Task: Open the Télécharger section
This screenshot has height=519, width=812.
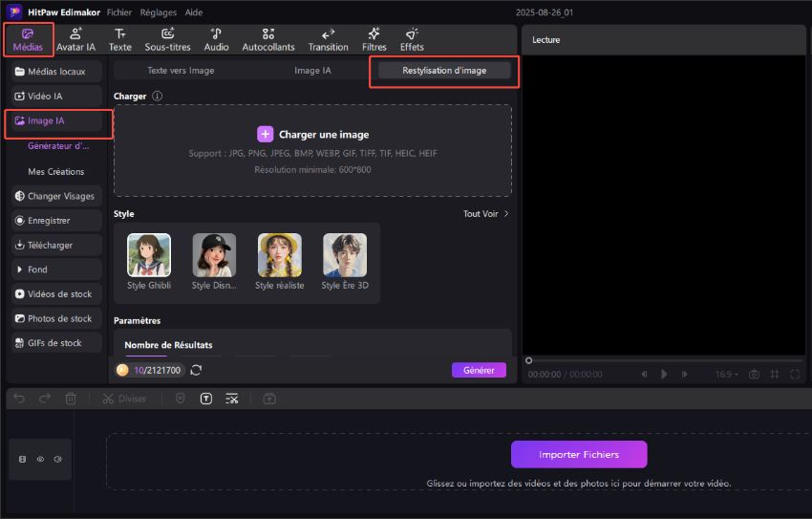Action: 56,245
